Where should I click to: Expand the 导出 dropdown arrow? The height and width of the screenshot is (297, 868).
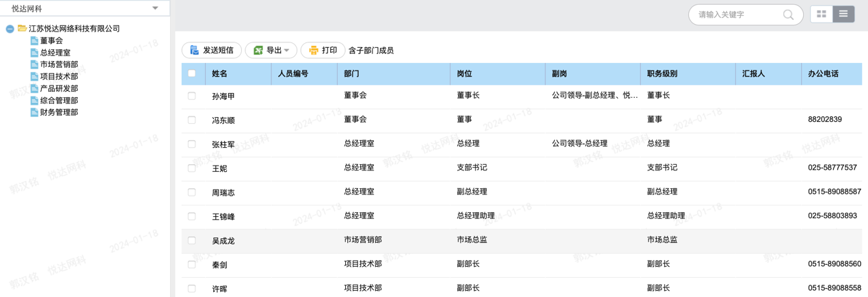point(286,51)
